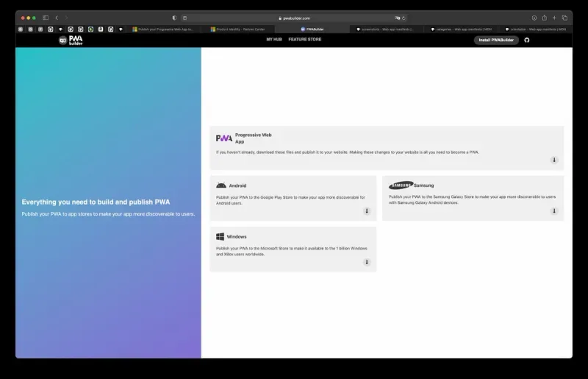Open the Safari share menu
Viewport: 588px width, 379px height.
[x=544, y=18]
